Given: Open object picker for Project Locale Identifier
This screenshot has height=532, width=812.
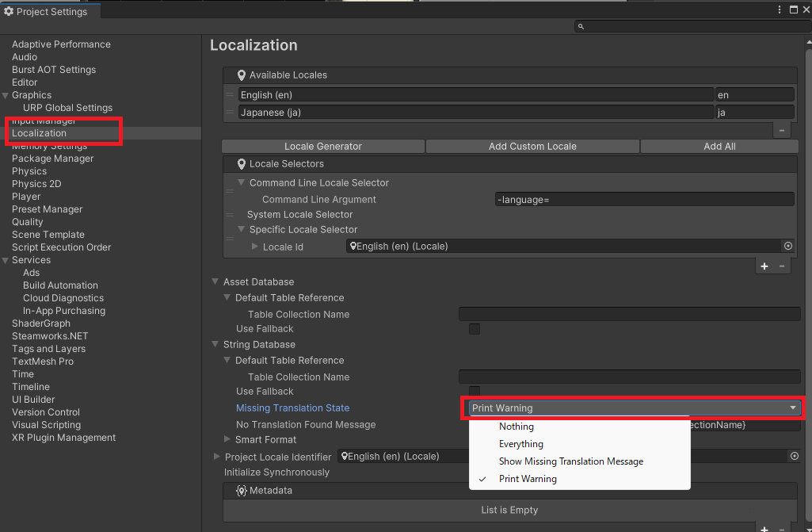Looking at the screenshot, I should [795, 456].
